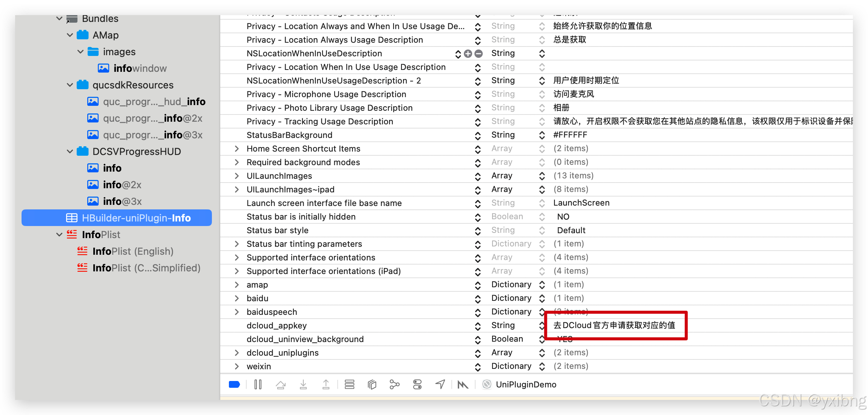Expand the Home Screen Shortcut Items row
The image size is (868, 415).
pyautogui.click(x=237, y=149)
